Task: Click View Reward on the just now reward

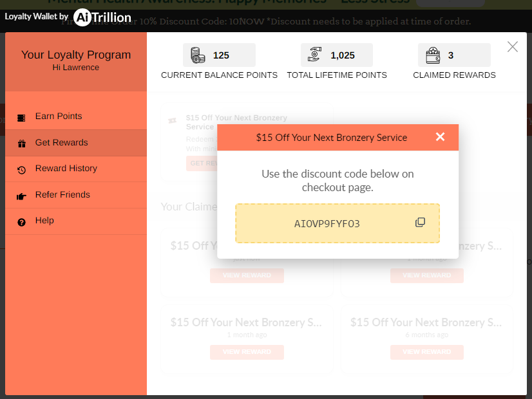Action: coord(247,275)
